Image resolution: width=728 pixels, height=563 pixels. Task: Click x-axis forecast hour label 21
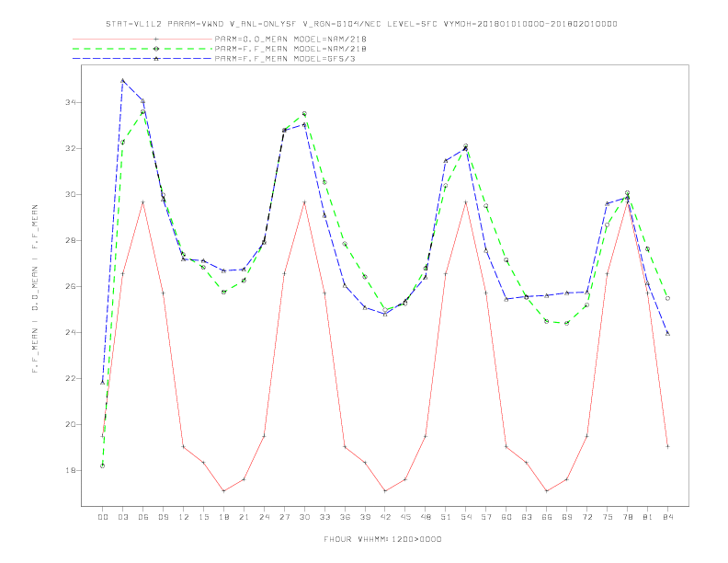pos(244,517)
